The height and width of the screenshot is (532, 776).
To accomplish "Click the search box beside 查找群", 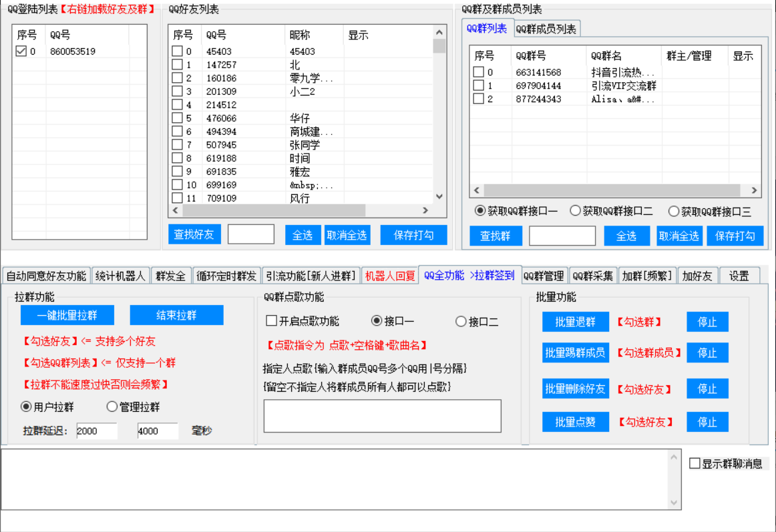I will click(x=562, y=236).
